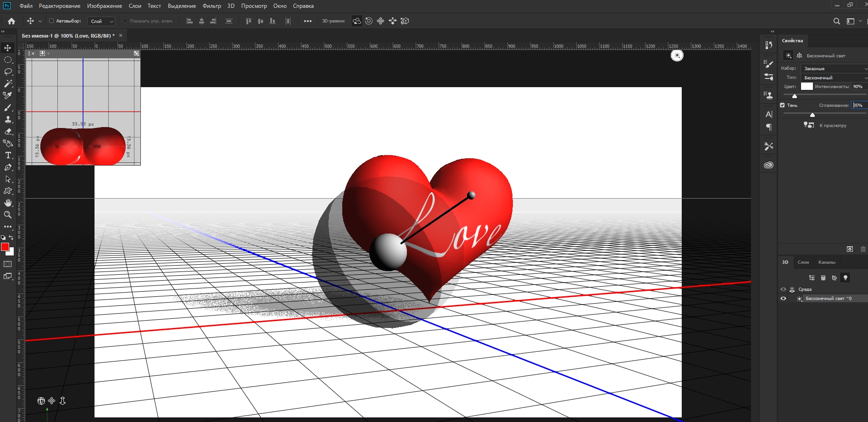Viewport: 868px width, 422px height.
Task: Select the Horizontal Type tool
Action: coord(8,155)
